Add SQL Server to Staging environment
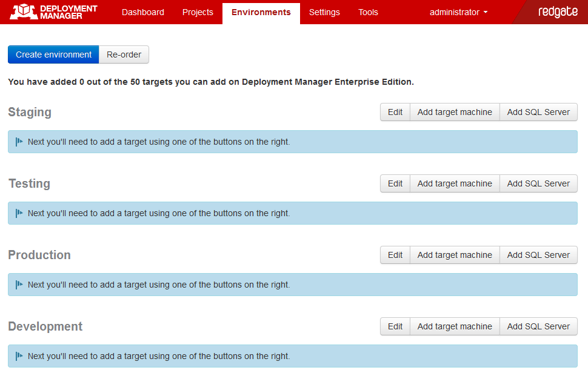This screenshot has height=376, width=588. tap(538, 112)
